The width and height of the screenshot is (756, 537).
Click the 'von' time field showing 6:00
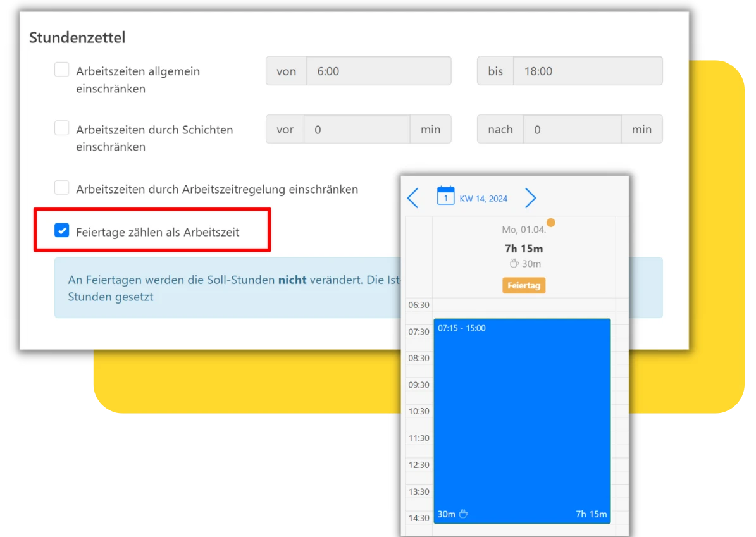click(x=379, y=71)
